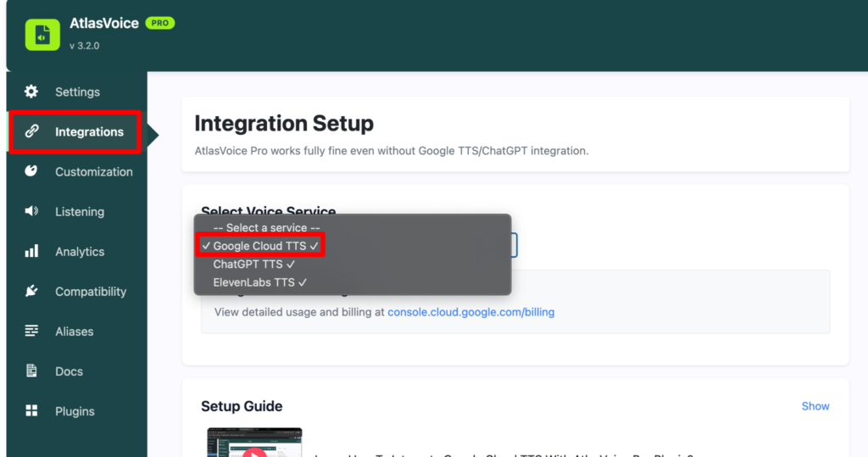Open console.cloud.google.com/billing link
This screenshot has height=457, width=868.
tap(471, 312)
